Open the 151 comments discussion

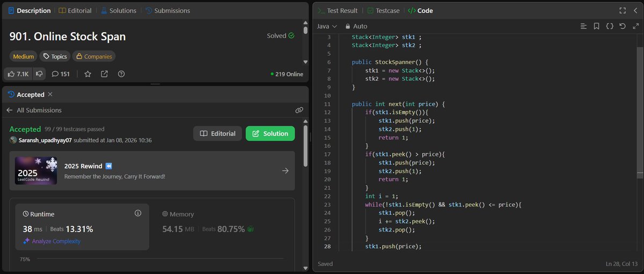[x=61, y=74]
